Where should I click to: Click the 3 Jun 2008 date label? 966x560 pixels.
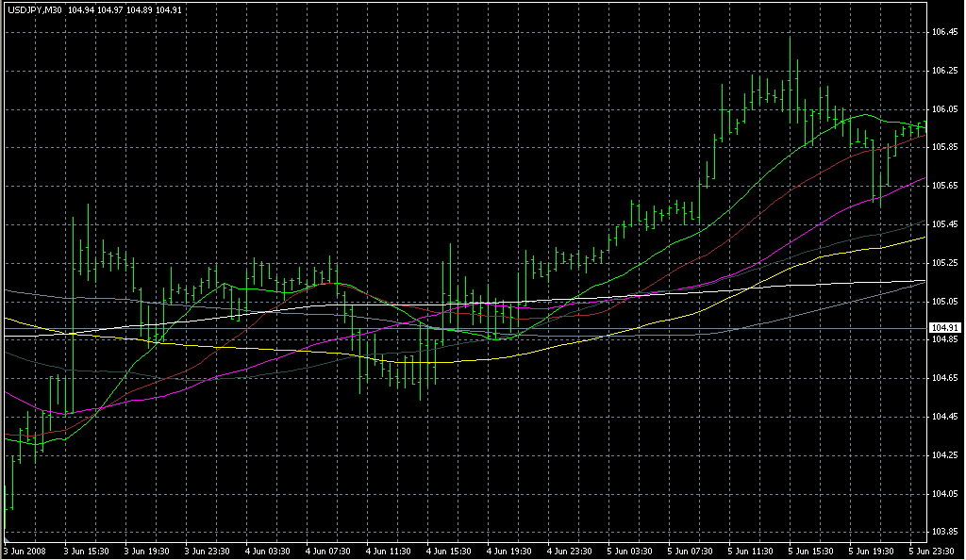tap(25, 550)
